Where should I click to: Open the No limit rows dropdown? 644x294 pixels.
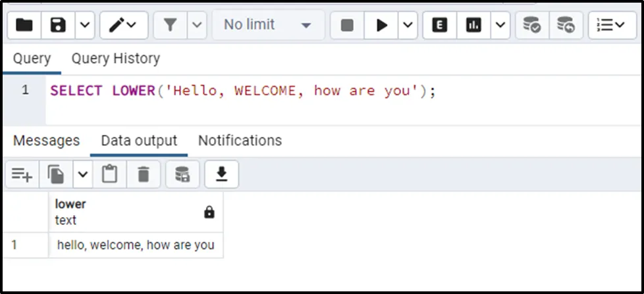(x=267, y=26)
